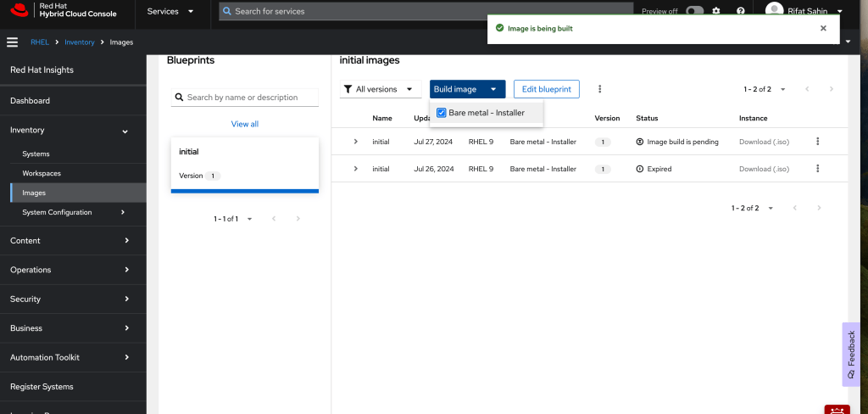Open Red Hat Insights sidebar heading
This screenshot has height=414, width=868.
point(42,70)
